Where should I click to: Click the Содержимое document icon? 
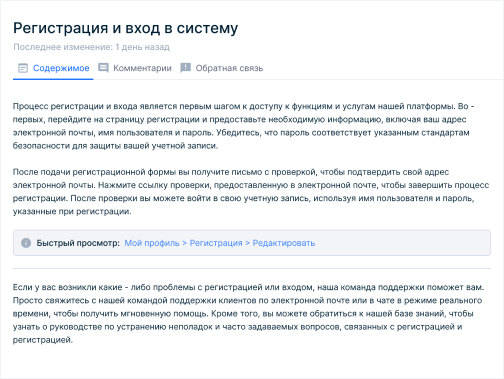point(23,68)
